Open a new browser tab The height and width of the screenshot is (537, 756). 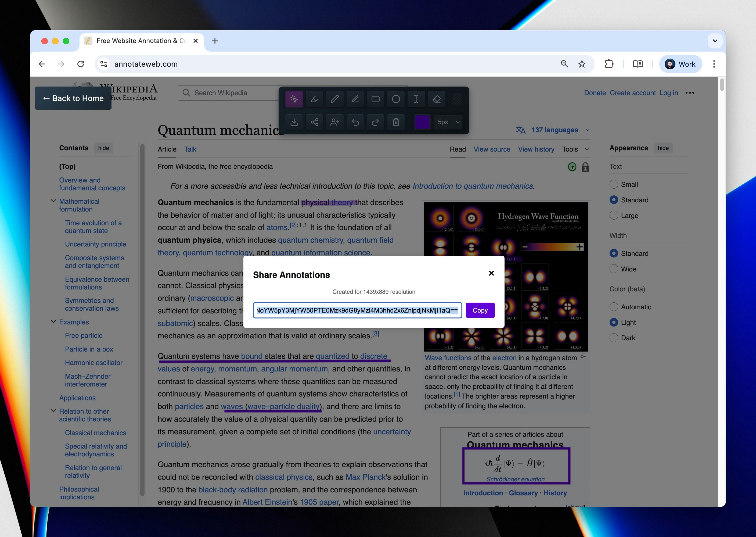coord(215,41)
